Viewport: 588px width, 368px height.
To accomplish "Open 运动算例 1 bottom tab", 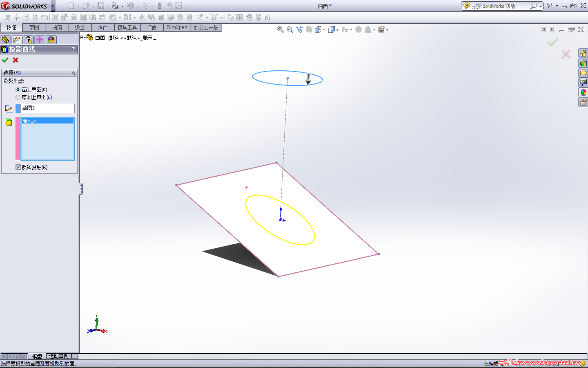I will point(61,356).
